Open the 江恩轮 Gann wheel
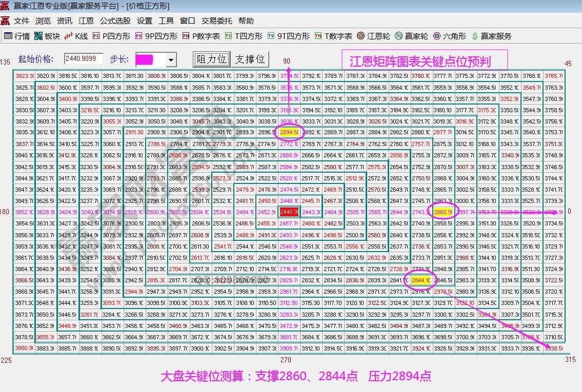 [379, 36]
